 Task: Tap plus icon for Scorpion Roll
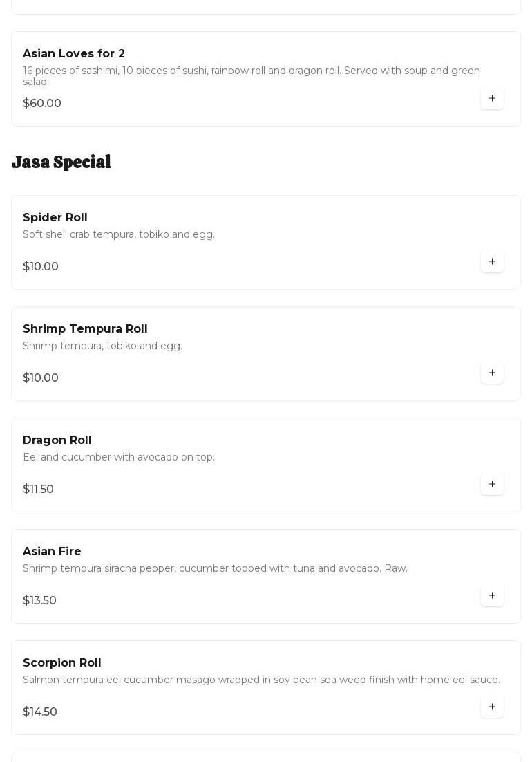pyautogui.click(x=492, y=707)
